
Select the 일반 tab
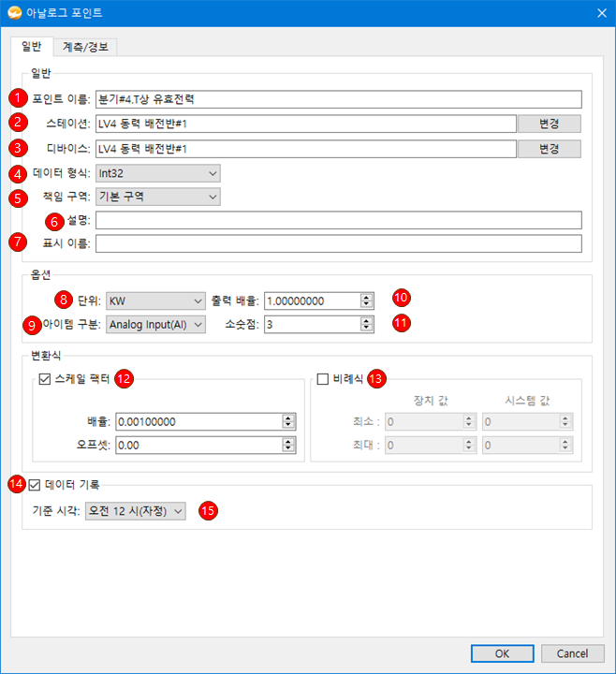[x=32, y=47]
